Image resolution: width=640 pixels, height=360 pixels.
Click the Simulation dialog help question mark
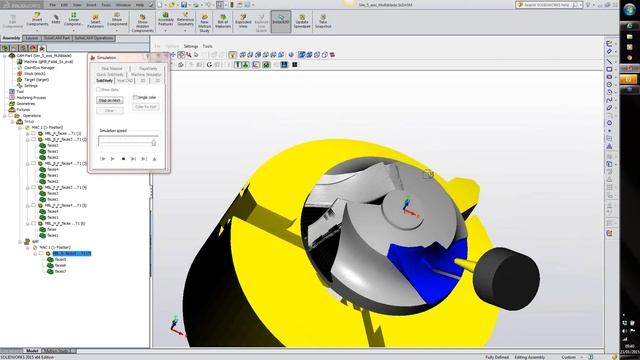point(147,57)
